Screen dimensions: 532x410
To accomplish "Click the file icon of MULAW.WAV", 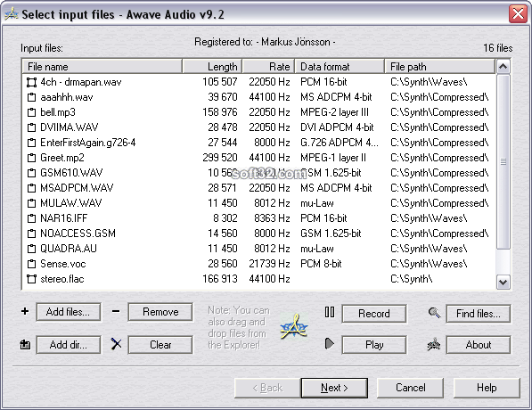I will point(31,203).
